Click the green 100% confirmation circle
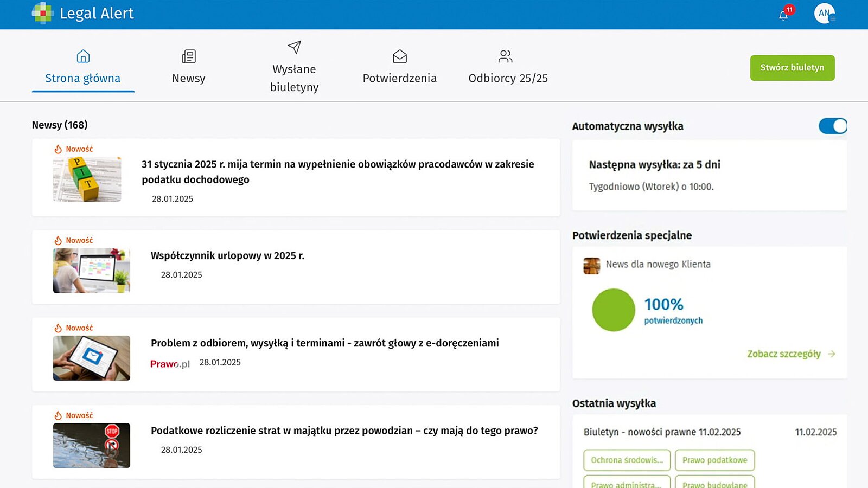 (613, 310)
